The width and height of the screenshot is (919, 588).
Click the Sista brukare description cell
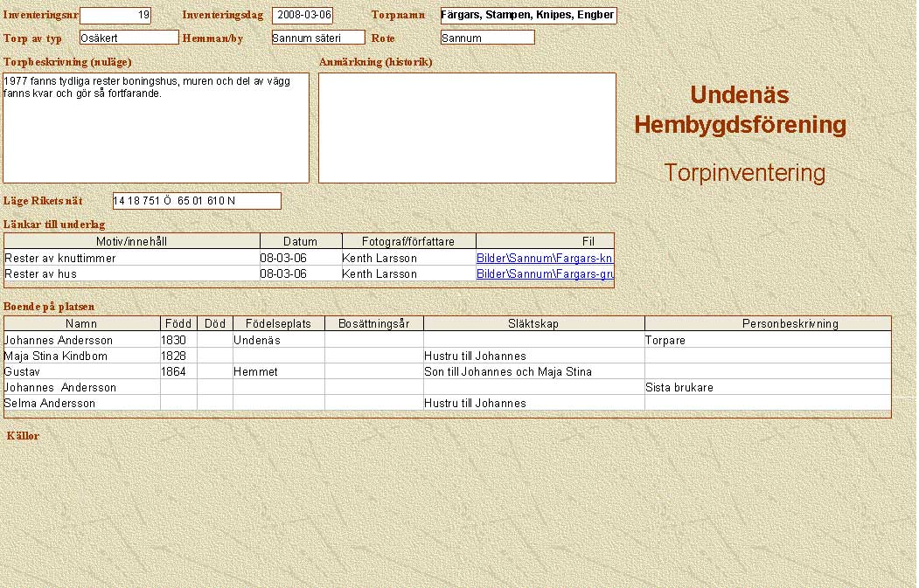click(x=767, y=388)
